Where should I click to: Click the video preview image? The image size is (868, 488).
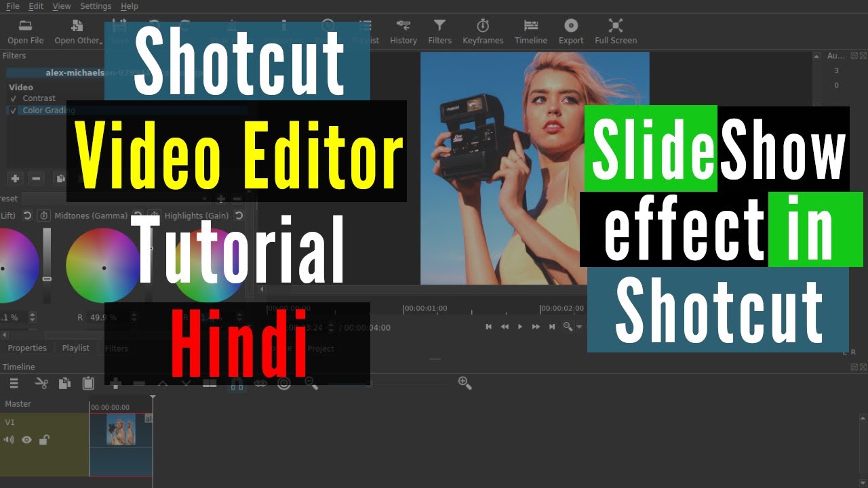(x=534, y=168)
